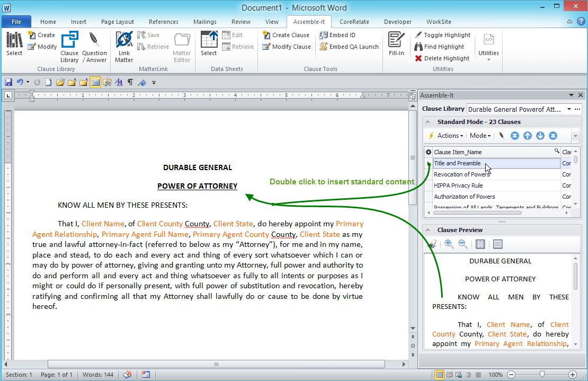
Task: Collapse the Clause Preview section
Action: (x=427, y=230)
